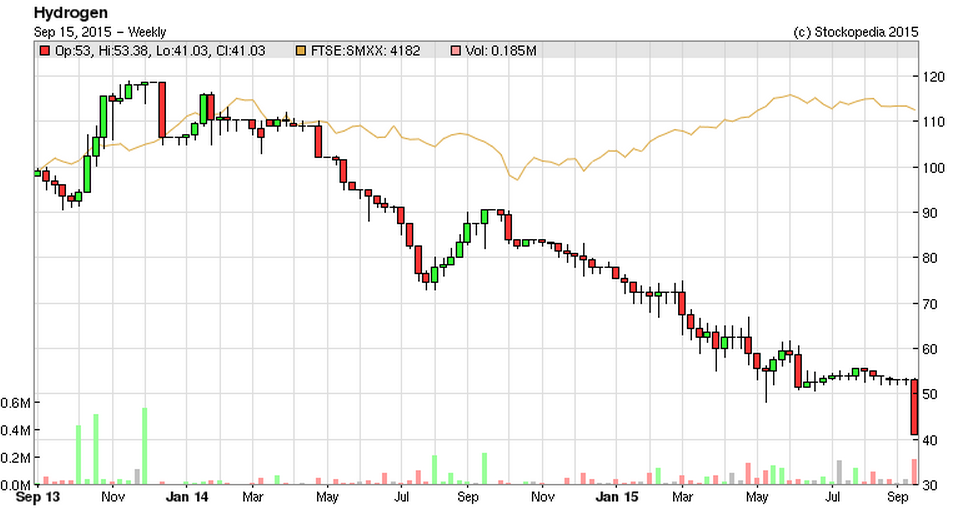Click the pink Vol legend swatch
The height and width of the screenshot is (526, 959).
(455, 51)
